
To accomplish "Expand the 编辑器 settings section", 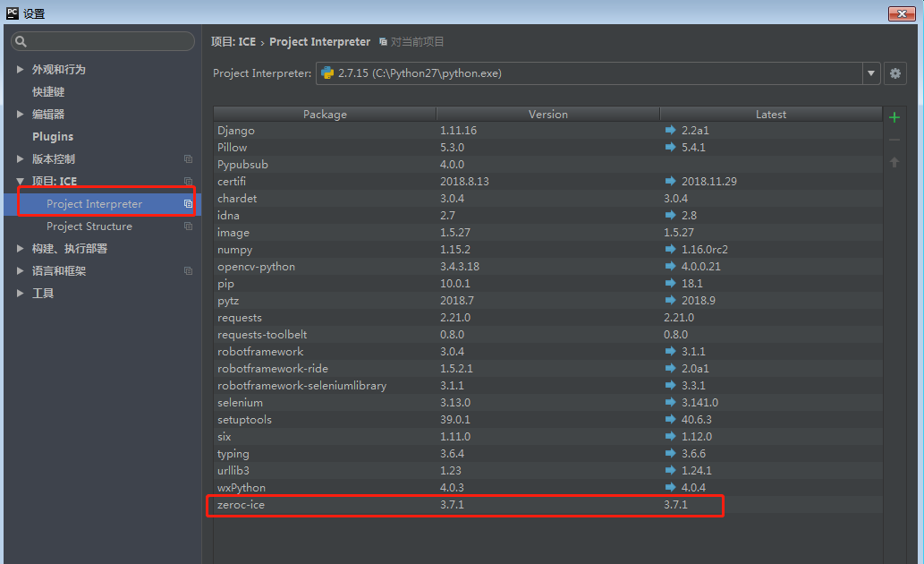I will 20,115.
